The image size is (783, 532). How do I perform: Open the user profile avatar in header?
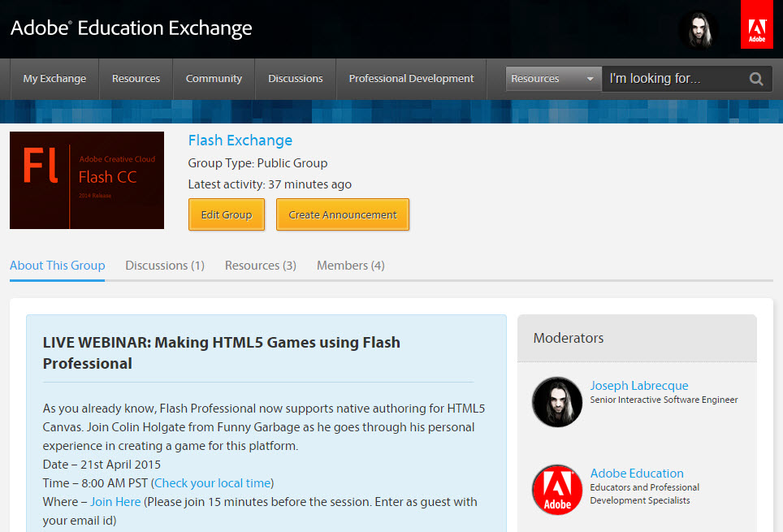(x=699, y=29)
